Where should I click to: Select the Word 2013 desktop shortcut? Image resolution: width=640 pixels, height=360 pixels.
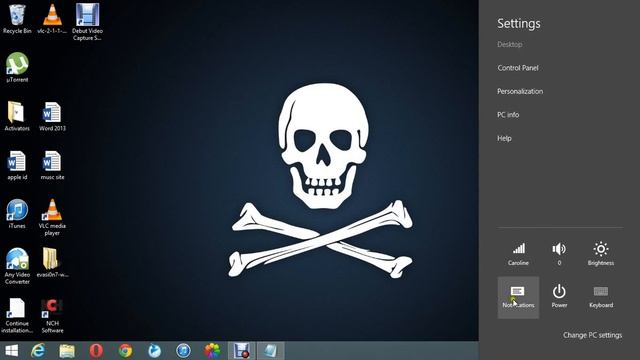pyautogui.click(x=52, y=116)
